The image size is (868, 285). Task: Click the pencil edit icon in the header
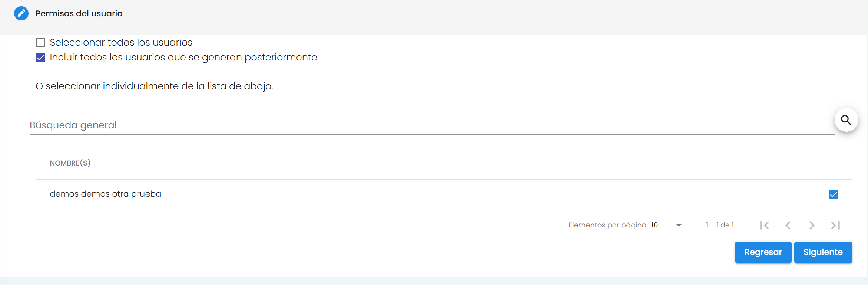coord(21,13)
